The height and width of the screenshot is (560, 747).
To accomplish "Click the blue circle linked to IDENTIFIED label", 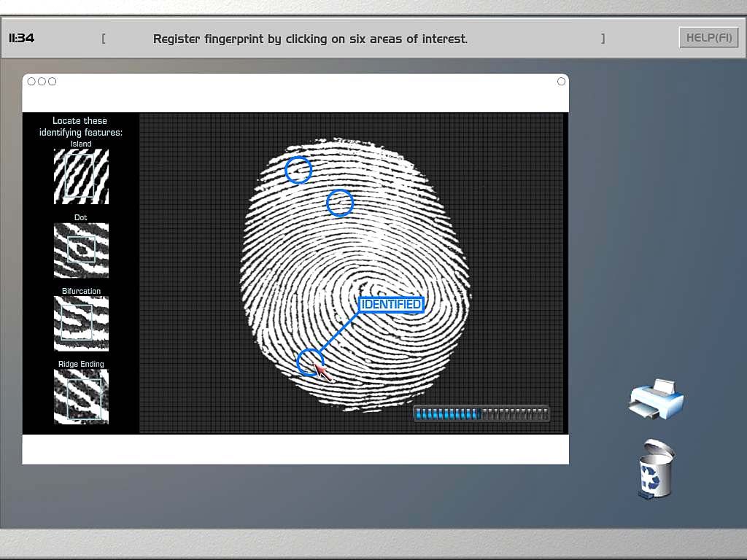I will (x=311, y=362).
